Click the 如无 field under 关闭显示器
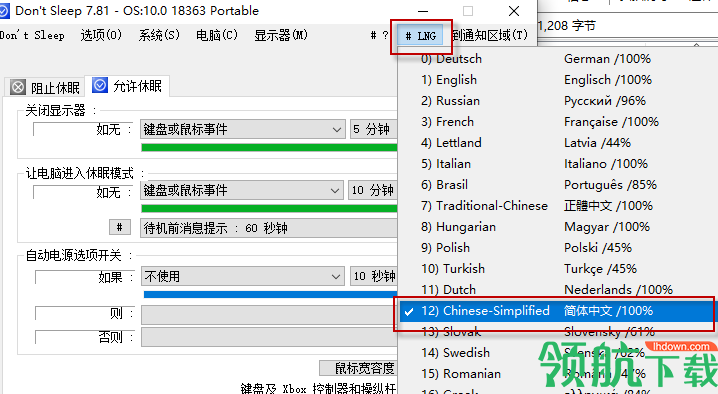The image size is (718, 394). click(83, 130)
